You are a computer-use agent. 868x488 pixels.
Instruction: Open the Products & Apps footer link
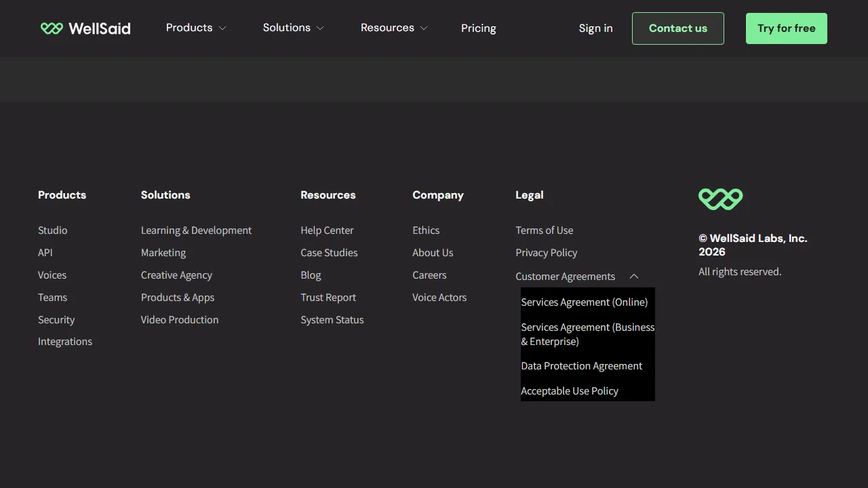(178, 298)
